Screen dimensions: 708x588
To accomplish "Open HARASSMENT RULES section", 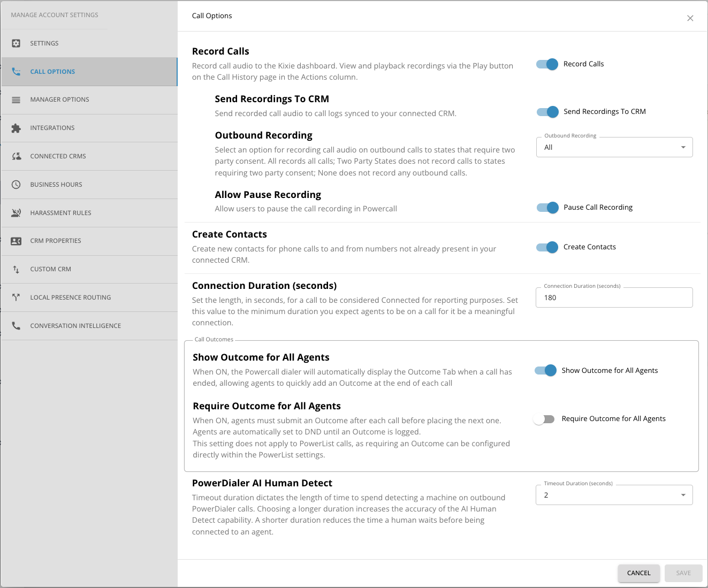I will click(89, 213).
